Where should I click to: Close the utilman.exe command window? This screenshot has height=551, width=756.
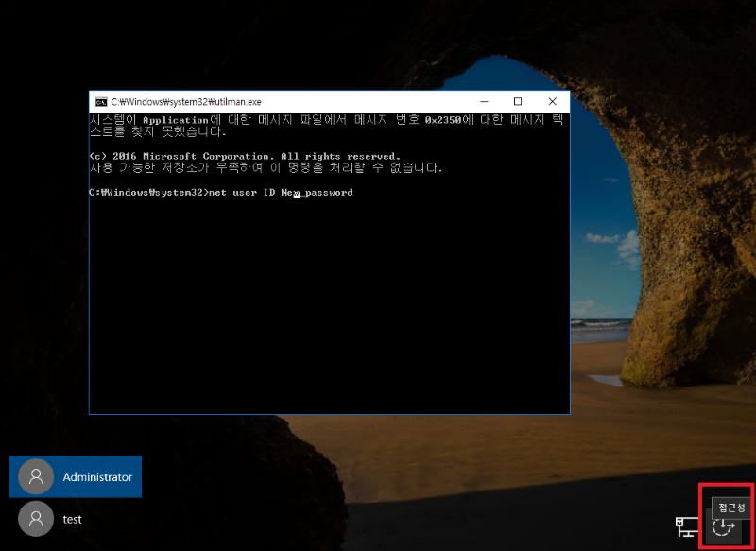click(552, 101)
